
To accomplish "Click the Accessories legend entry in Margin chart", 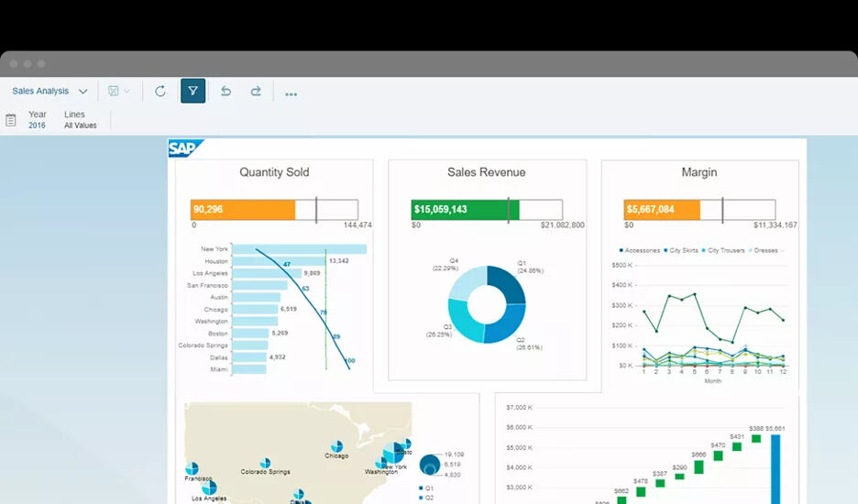I will [x=640, y=250].
